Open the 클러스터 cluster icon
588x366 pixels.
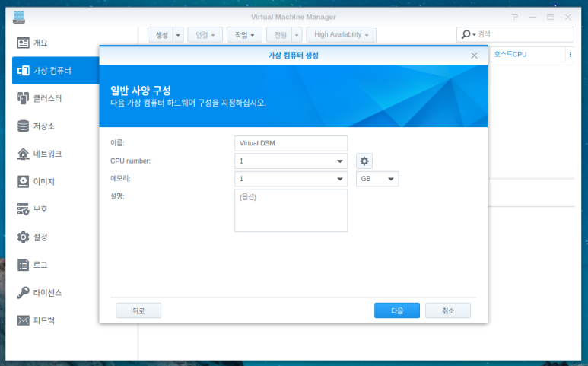click(x=23, y=98)
